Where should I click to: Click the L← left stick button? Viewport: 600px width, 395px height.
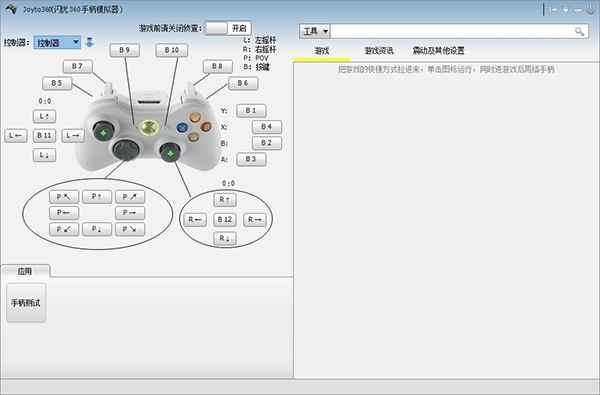tap(16, 135)
